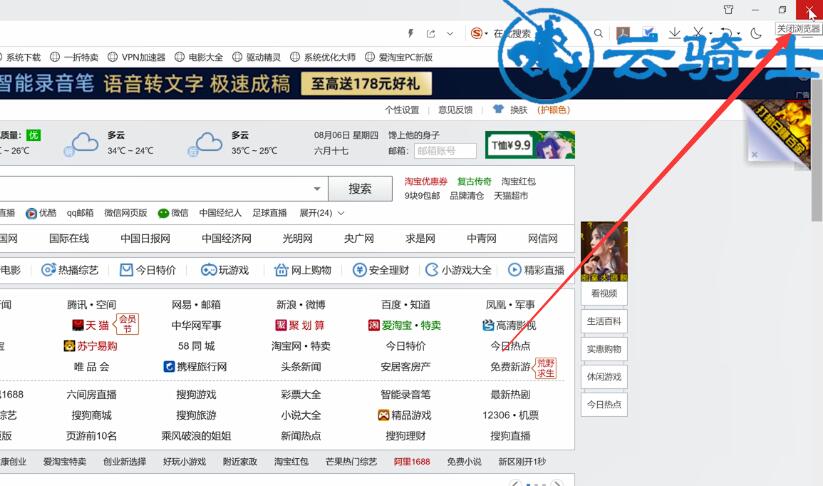Close the corner page-peel ad
Screen dimensions: 823x486
pyautogui.click(x=754, y=154)
